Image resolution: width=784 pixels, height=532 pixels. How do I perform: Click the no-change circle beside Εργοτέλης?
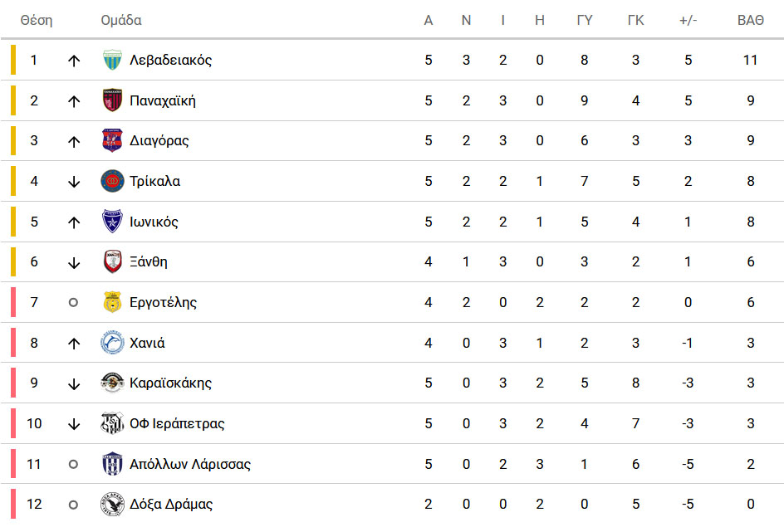(x=73, y=302)
